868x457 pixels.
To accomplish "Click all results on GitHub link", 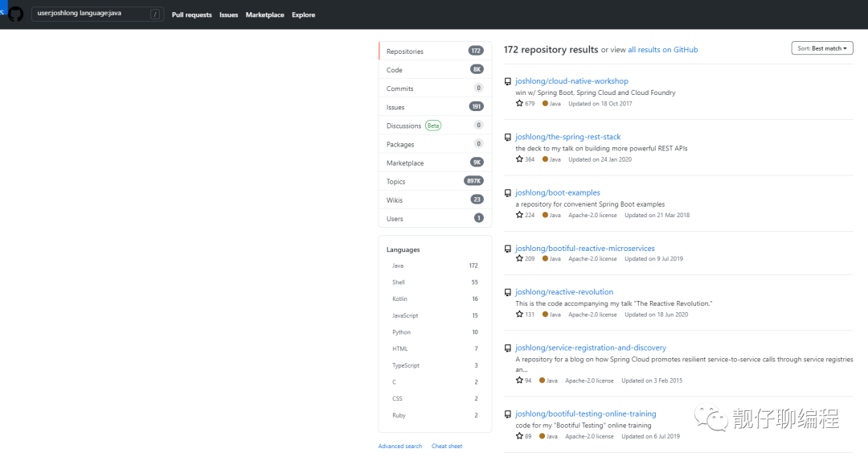I will 662,50.
